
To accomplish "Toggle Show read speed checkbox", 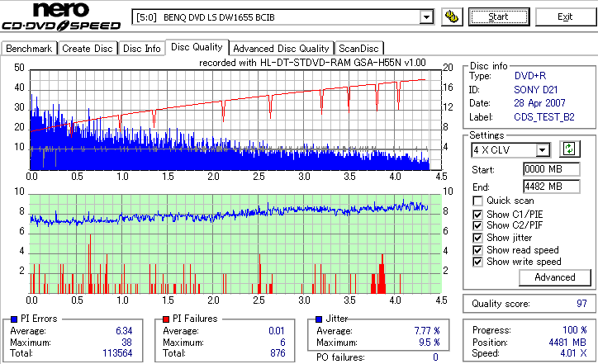I will coord(477,250).
